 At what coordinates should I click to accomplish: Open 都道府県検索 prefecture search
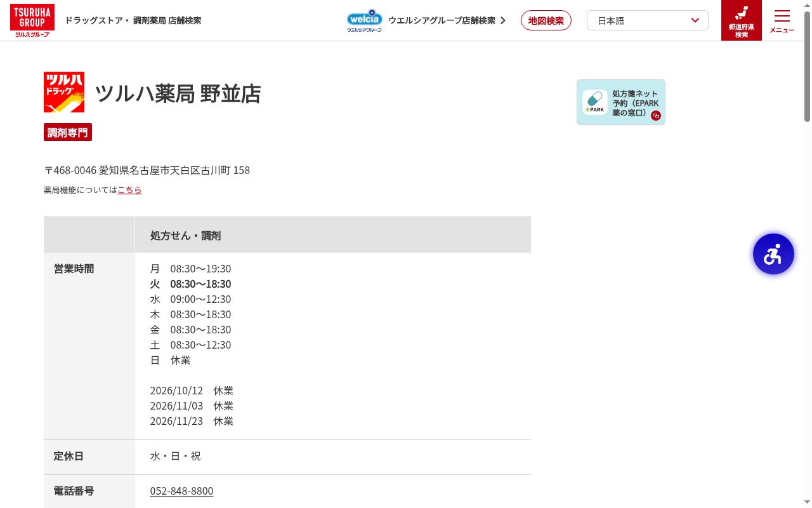[x=742, y=20]
